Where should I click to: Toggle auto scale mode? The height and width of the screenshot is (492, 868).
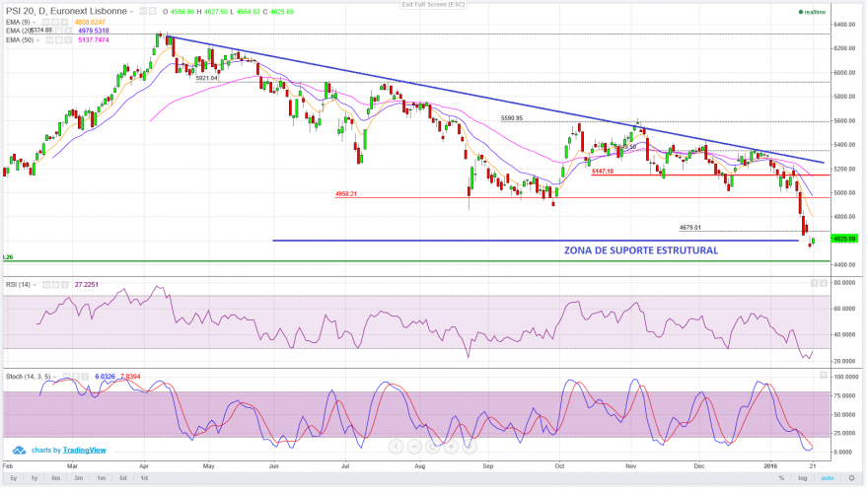(828, 478)
